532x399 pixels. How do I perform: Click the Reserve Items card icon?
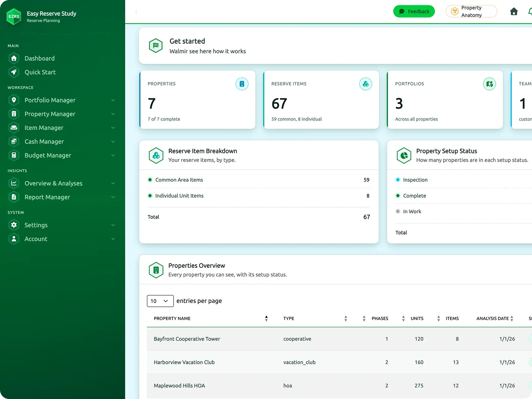point(366,84)
